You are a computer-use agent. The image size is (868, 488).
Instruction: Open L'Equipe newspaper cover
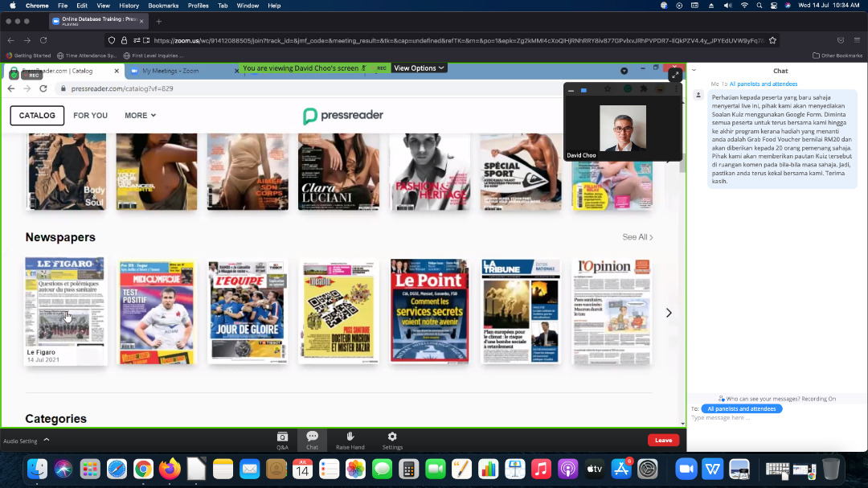(248, 312)
